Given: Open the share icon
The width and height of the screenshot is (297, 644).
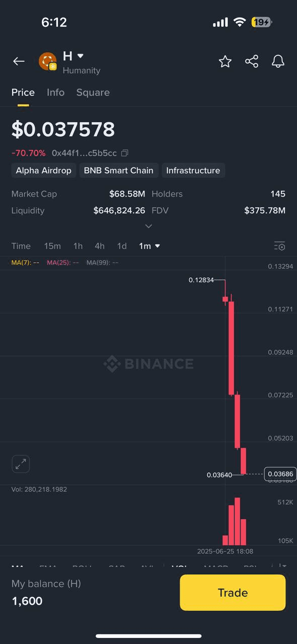Looking at the screenshot, I should pyautogui.click(x=252, y=61).
